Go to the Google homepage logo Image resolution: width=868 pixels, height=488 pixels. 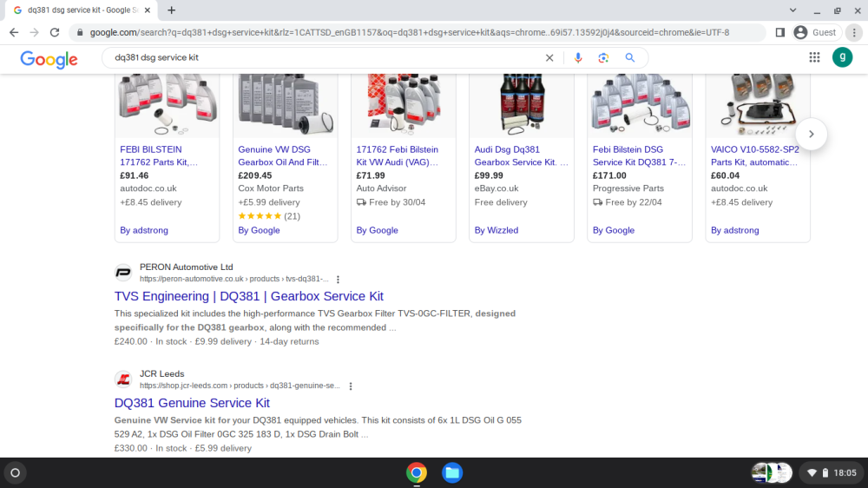[x=49, y=59]
